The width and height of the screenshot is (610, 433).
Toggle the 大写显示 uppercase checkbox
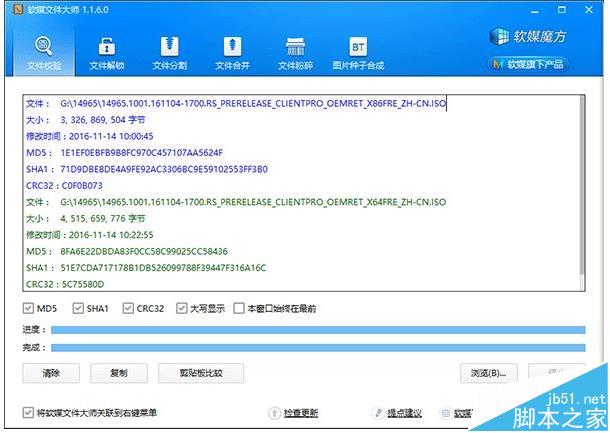181,309
